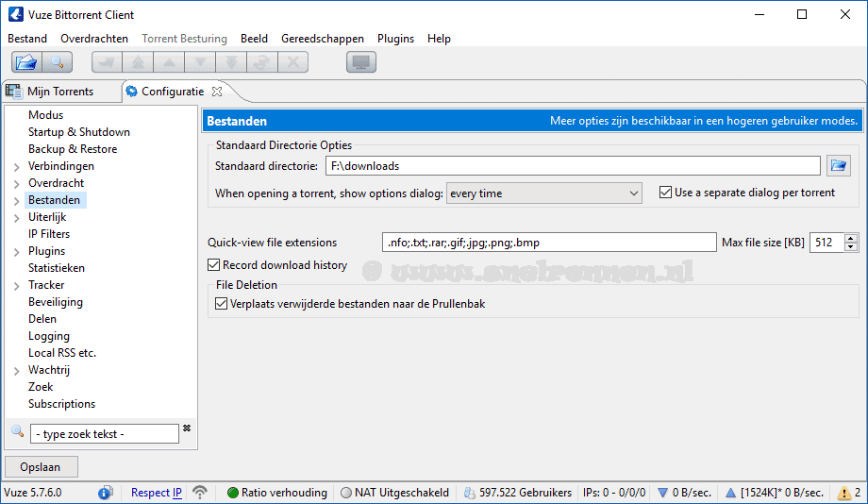Increase Max file size with up stepper

(x=851, y=238)
